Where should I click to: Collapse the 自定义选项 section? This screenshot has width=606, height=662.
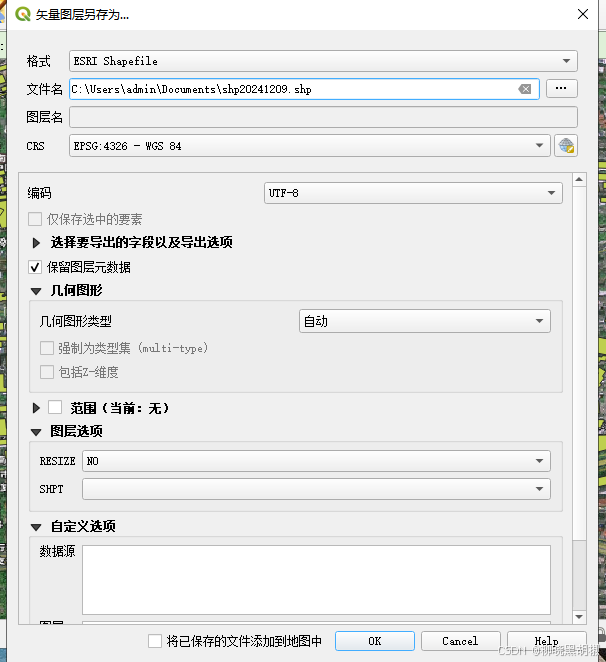36,527
